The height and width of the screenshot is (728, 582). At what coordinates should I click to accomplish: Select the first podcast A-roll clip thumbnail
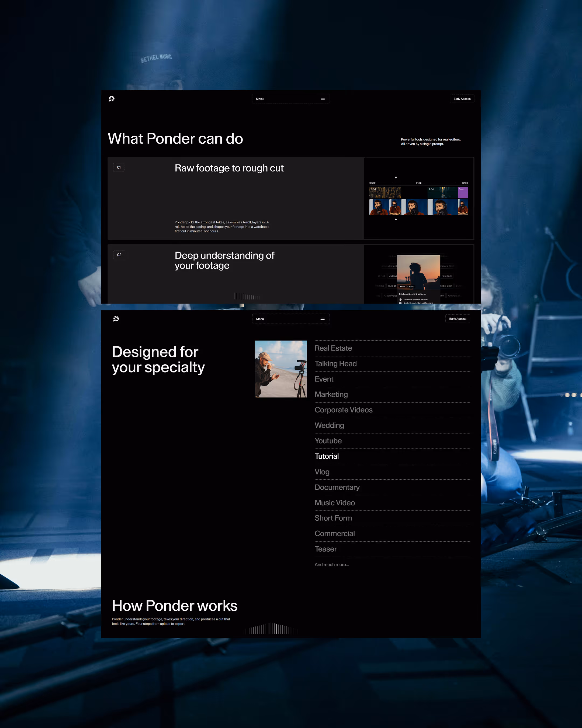pyautogui.click(x=379, y=207)
